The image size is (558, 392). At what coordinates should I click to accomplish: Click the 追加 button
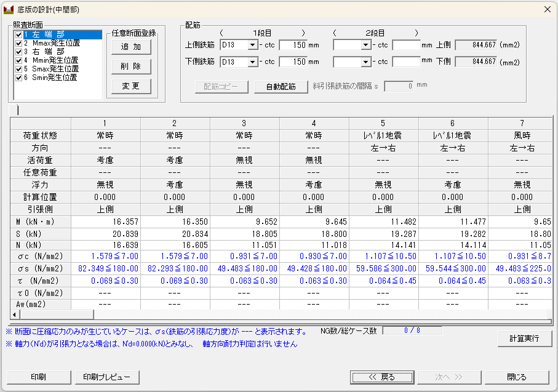(131, 47)
